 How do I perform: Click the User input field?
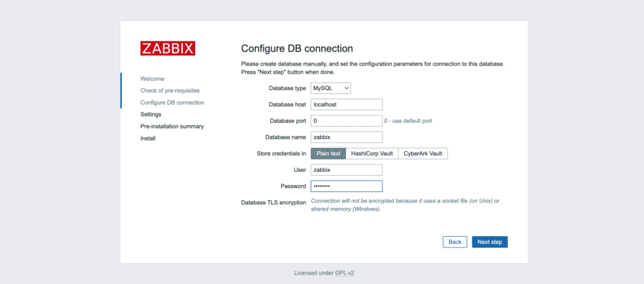(347, 170)
